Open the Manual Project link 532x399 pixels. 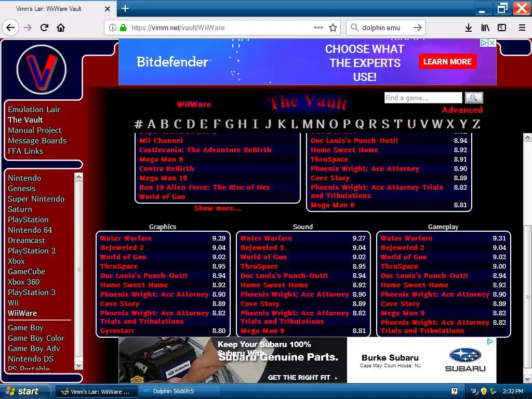(x=35, y=130)
